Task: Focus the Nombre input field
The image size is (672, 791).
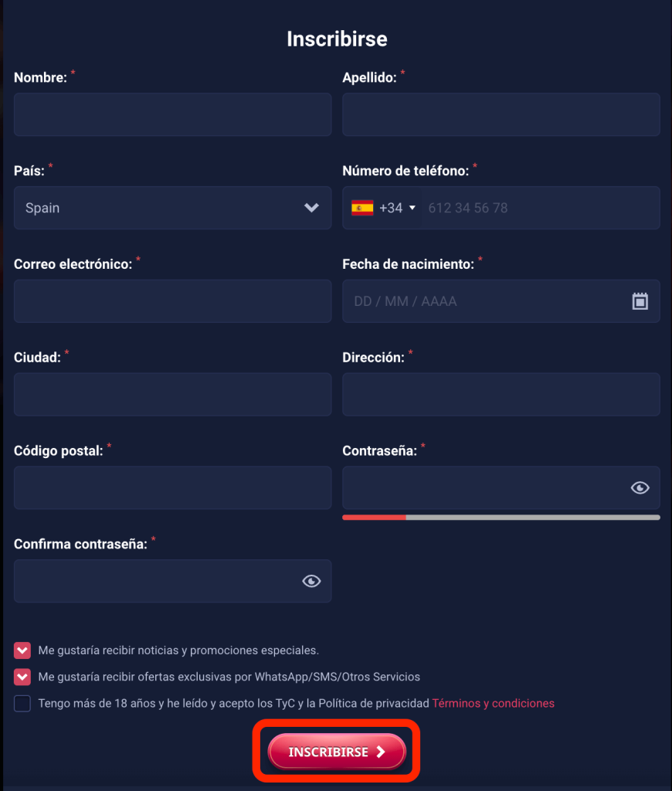Action: (x=172, y=114)
